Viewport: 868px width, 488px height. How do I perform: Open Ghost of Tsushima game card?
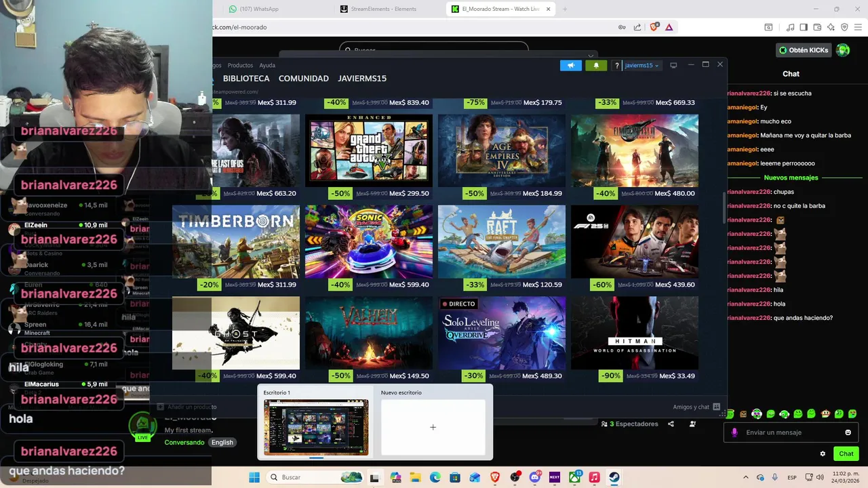click(x=236, y=333)
